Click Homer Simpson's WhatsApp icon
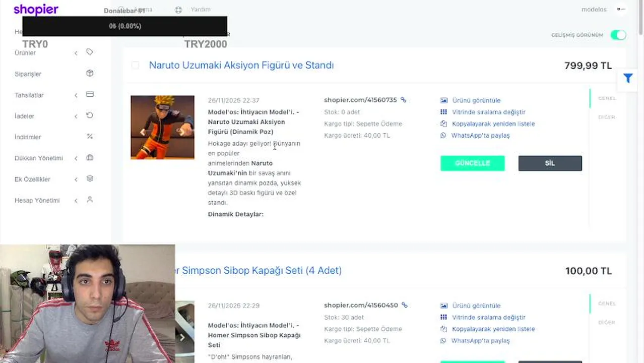The height and width of the screenshot is (363, 644). point(443,340)
